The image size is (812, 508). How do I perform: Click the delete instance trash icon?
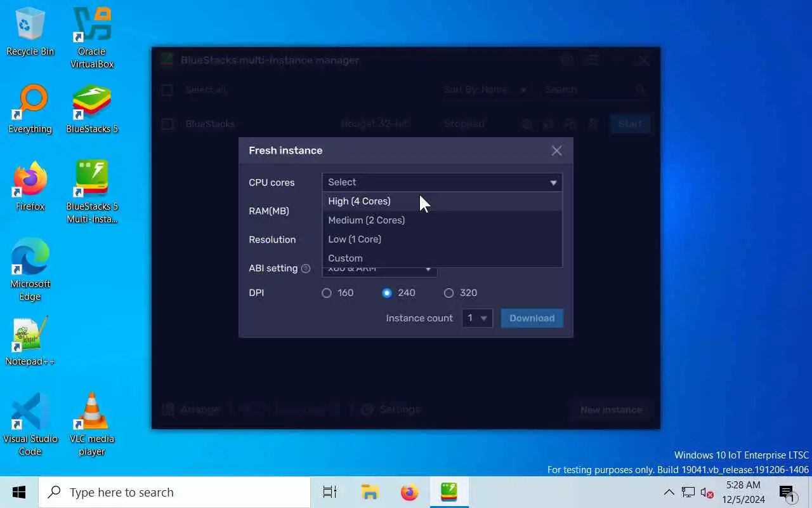(x=593, y=124)
